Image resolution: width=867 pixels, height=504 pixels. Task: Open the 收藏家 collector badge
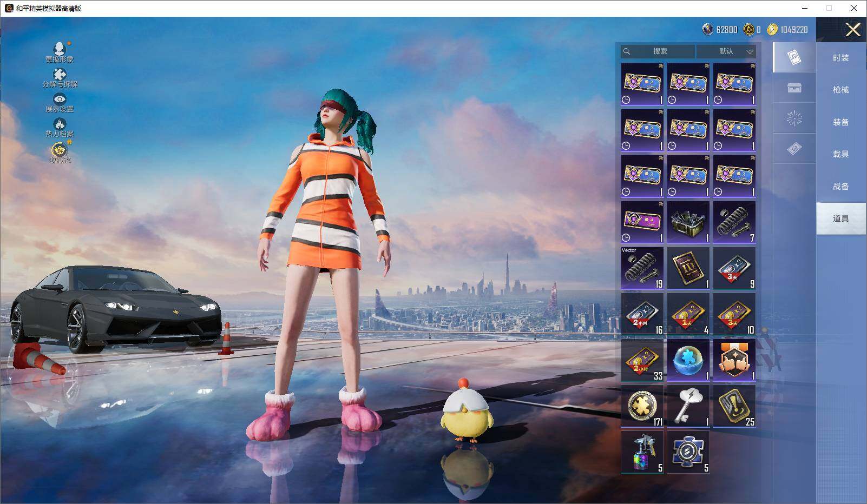click(60, 152)
